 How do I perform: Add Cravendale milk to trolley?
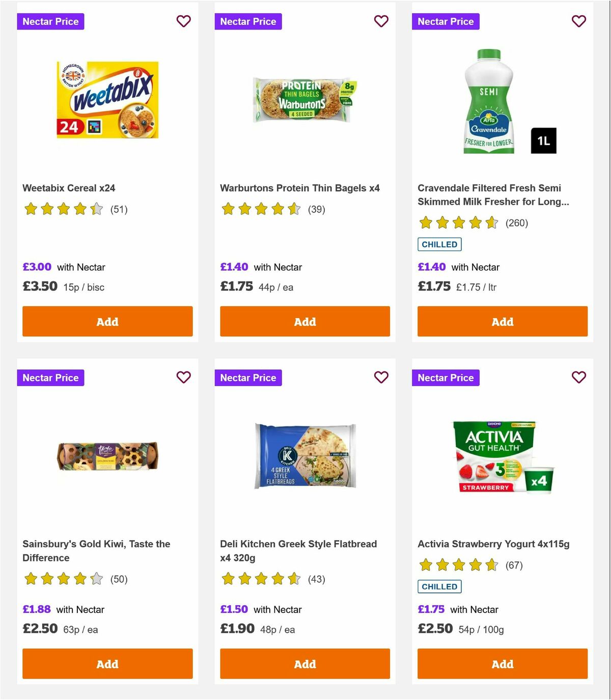(x=502, y=321)
